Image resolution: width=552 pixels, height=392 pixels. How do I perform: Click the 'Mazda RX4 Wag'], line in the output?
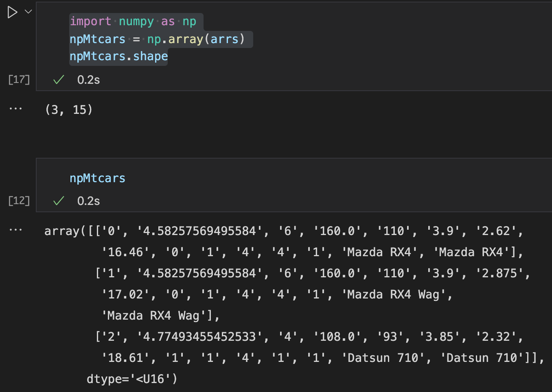[160, 316]
